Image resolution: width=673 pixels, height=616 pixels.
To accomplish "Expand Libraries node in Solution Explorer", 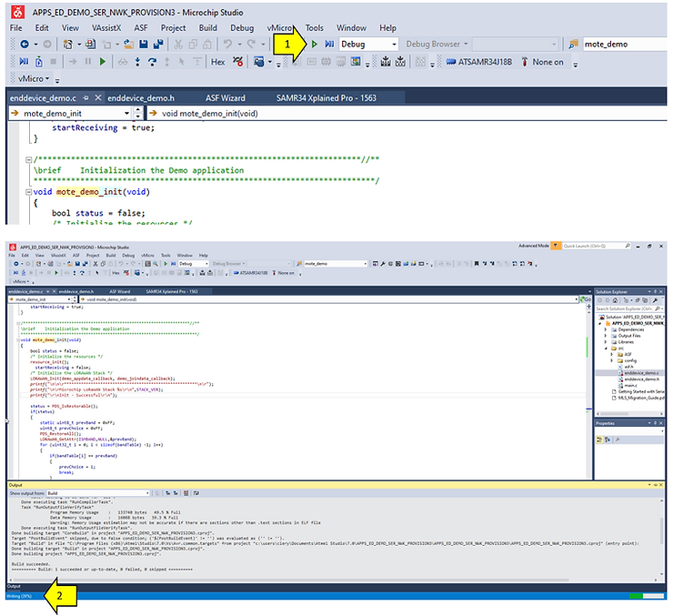I will click(606, 342).
